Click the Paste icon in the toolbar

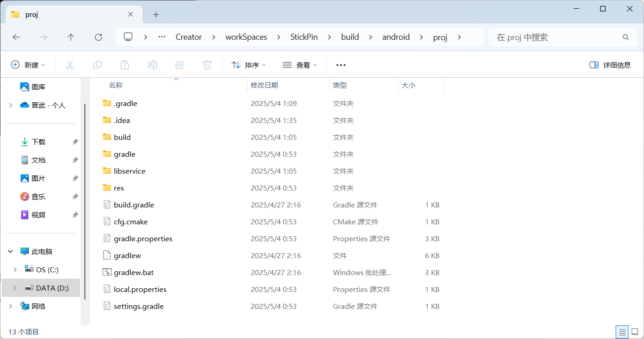point(124,65)
